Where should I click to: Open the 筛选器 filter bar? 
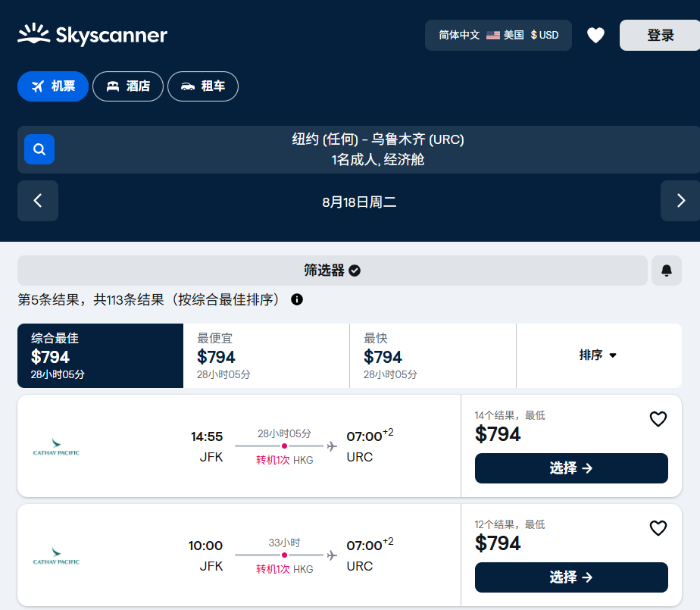pos(332,271)
